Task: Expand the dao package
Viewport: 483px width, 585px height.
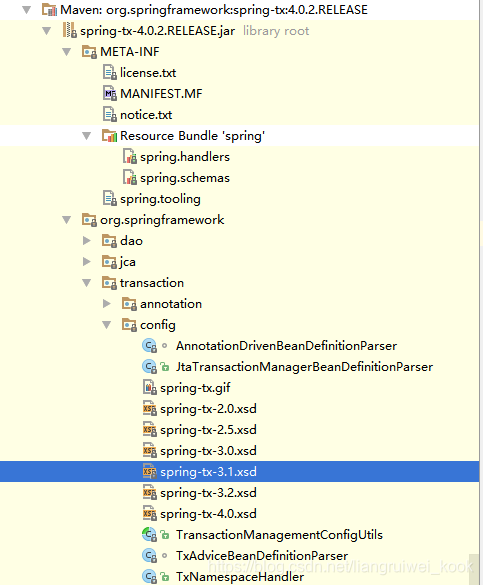Action: (x=87, y=241)
